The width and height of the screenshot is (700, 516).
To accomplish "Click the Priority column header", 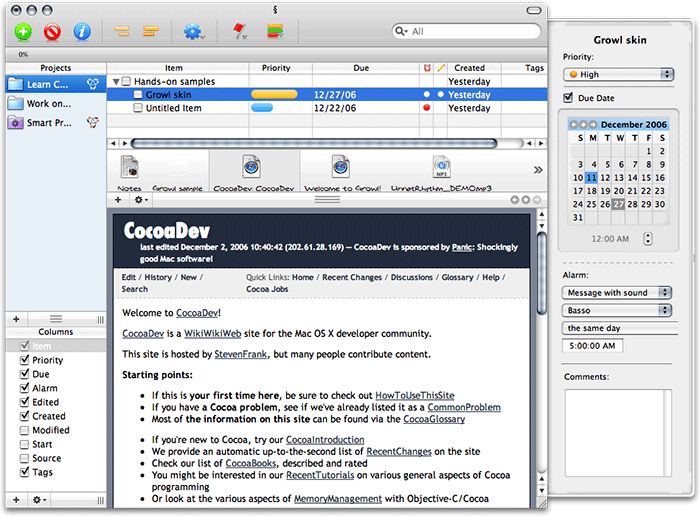I will coord(280,68).
